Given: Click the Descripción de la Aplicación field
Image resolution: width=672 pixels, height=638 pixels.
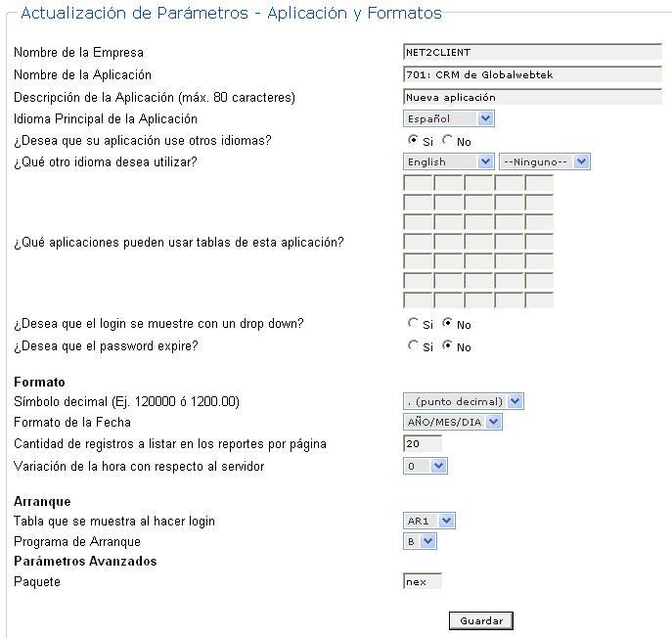Looking at the screenshot, I should (532, 97).
